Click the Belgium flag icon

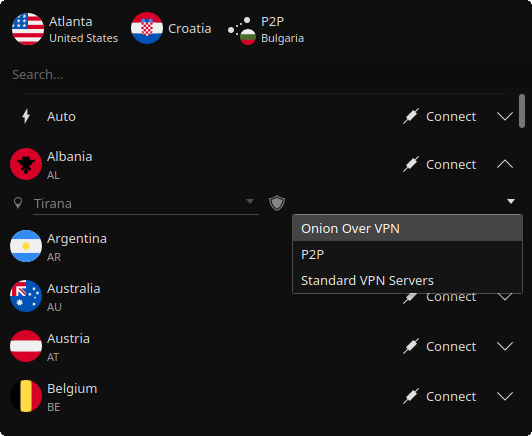click(26, 396)
